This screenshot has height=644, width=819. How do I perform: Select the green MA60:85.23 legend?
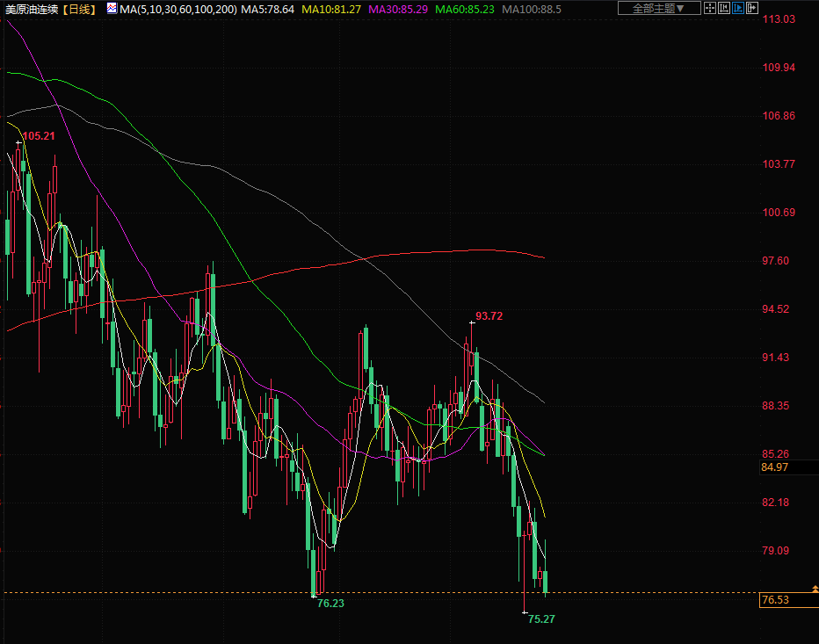[464, 9]
